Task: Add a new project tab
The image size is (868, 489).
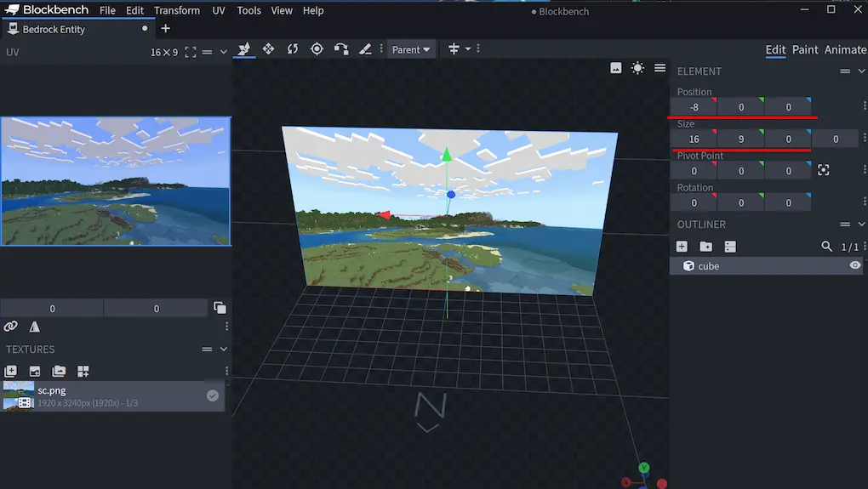Action: [x=166, y=28]
